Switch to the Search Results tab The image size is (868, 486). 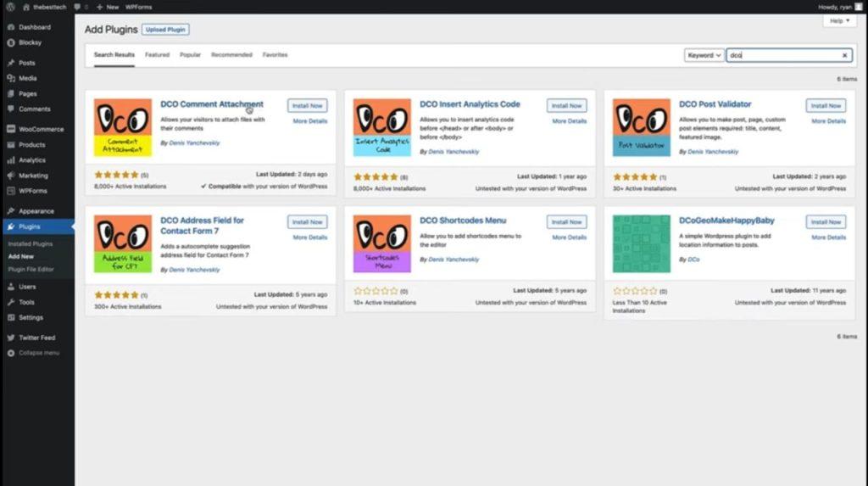tap(114, 55)
